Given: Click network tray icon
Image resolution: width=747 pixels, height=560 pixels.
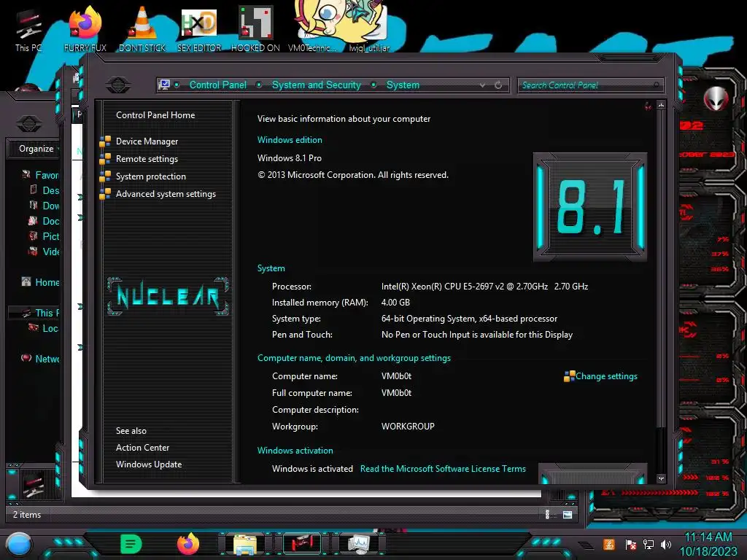Looking at the screenshot, I should [x=648, y=544].
